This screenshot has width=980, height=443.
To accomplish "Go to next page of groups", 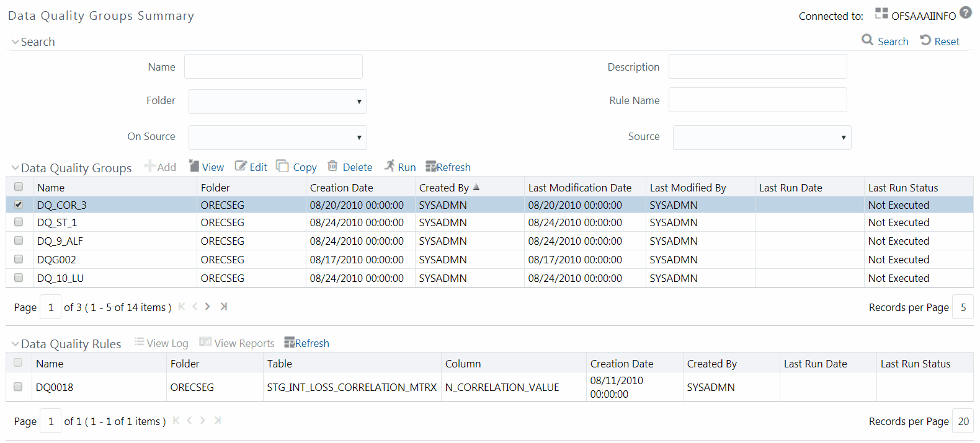I will (208, 306).
